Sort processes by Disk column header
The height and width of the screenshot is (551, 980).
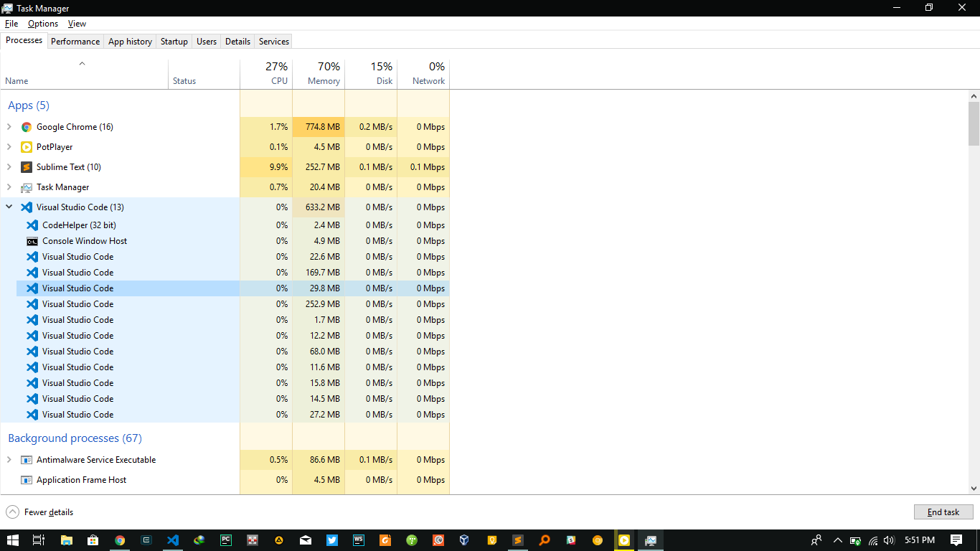[371, 73]
